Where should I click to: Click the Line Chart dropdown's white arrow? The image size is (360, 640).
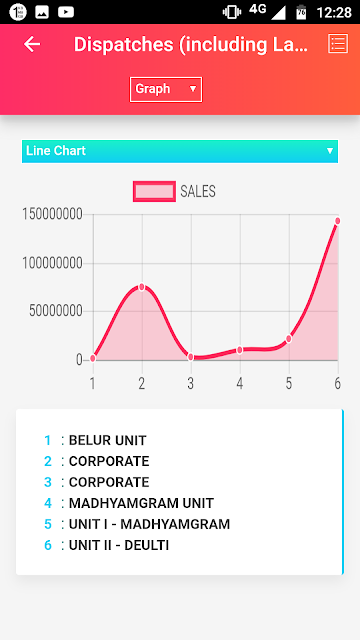[330, 151]
